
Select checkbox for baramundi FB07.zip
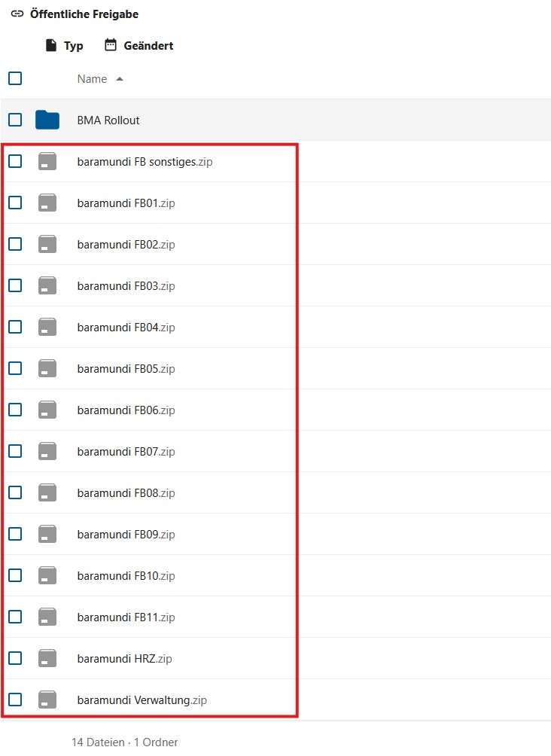point(15,451)
